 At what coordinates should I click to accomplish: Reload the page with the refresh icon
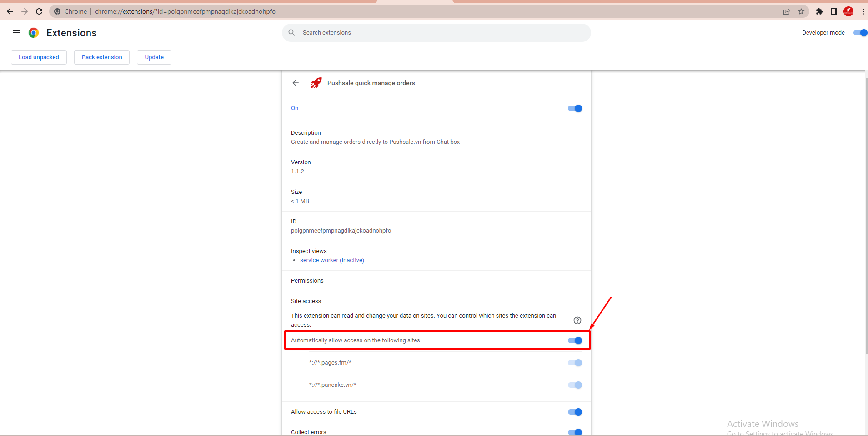click(39, 11)
